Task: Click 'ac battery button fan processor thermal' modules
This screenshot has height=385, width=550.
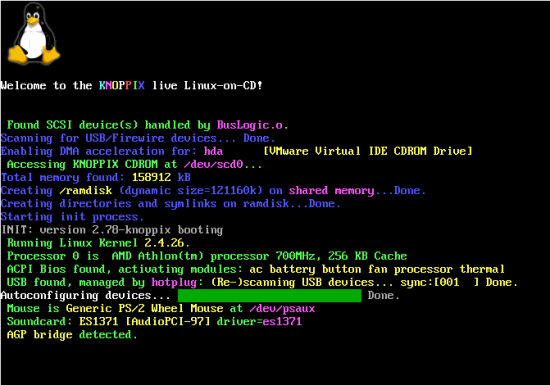Action: 377,269
